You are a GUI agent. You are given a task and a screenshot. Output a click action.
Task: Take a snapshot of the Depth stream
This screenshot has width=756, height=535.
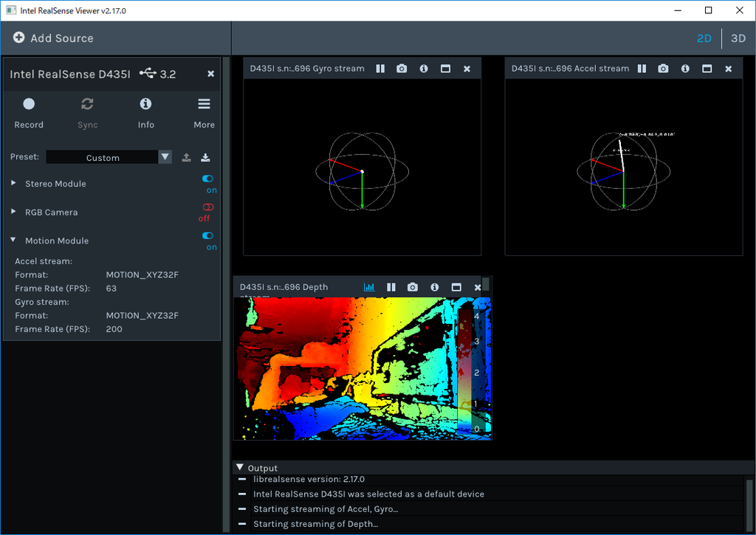click(413, 287)
